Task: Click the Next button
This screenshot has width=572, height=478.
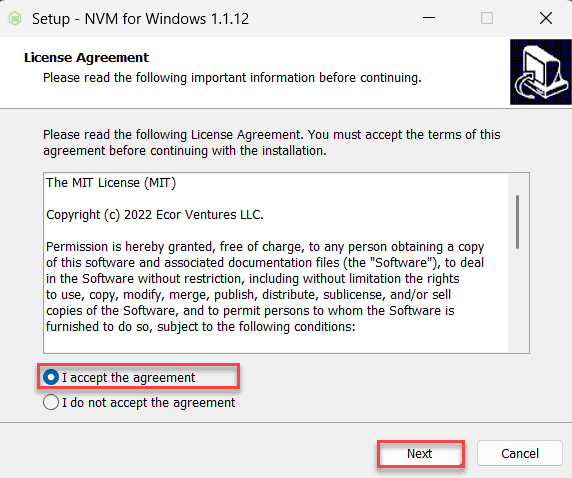Action: click(x=421, y=454)
